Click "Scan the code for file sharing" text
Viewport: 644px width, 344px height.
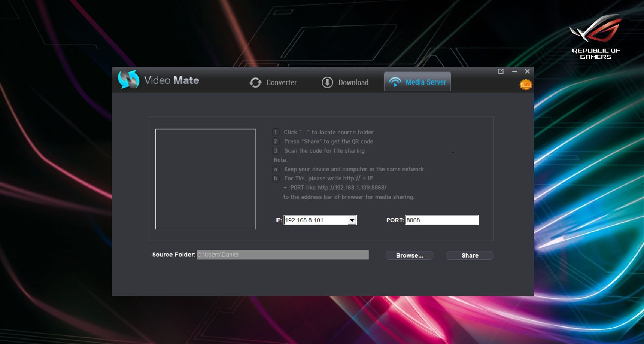point(324,150)
